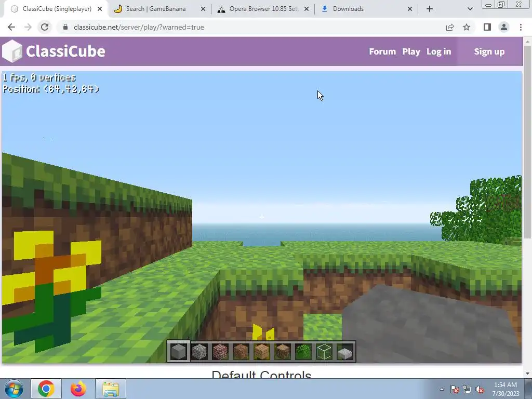Click the fps and vertices counter text

[39, 78]
